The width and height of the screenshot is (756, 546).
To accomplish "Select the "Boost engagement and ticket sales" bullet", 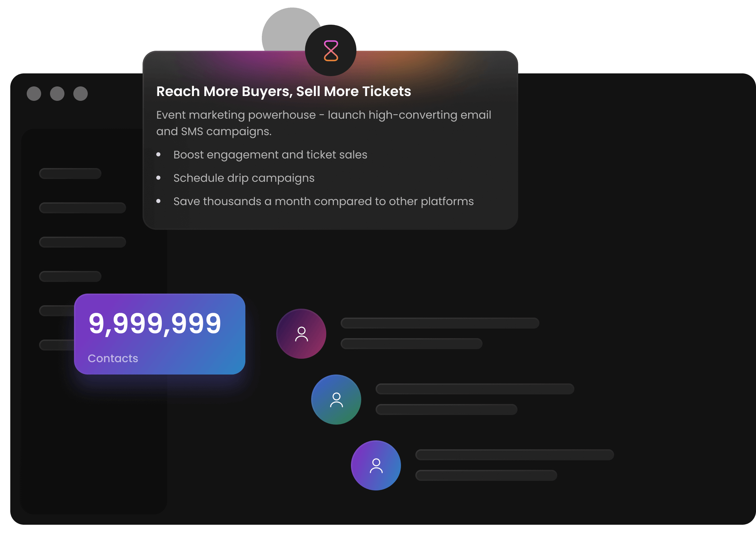I will click(x=270, y=155).
